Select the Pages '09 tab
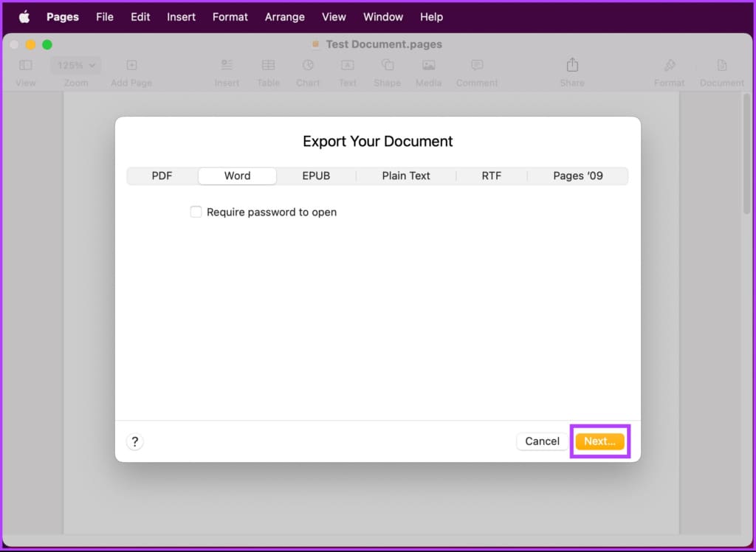 click(578, 176)
